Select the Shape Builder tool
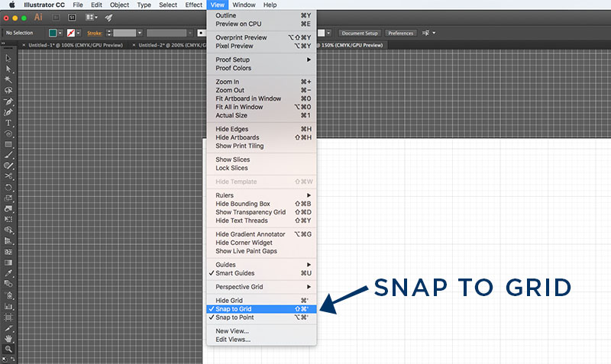 [8, 230]
